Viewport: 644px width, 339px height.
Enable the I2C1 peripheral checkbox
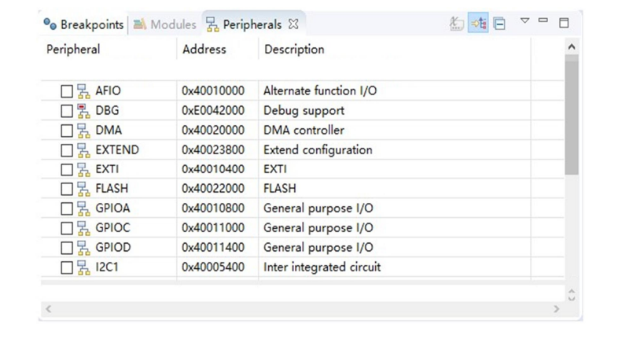[67, 268]
